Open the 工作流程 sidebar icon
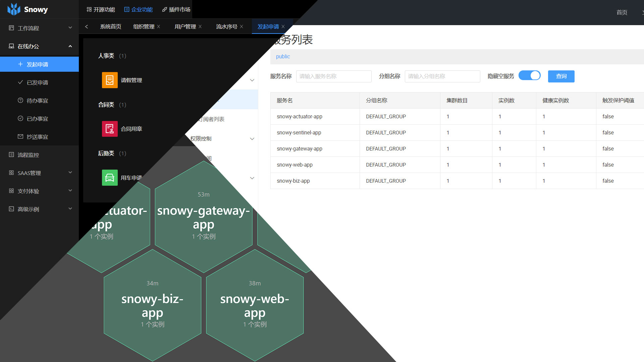The height and width of the screenshot is (362, 644). point(11,28)
